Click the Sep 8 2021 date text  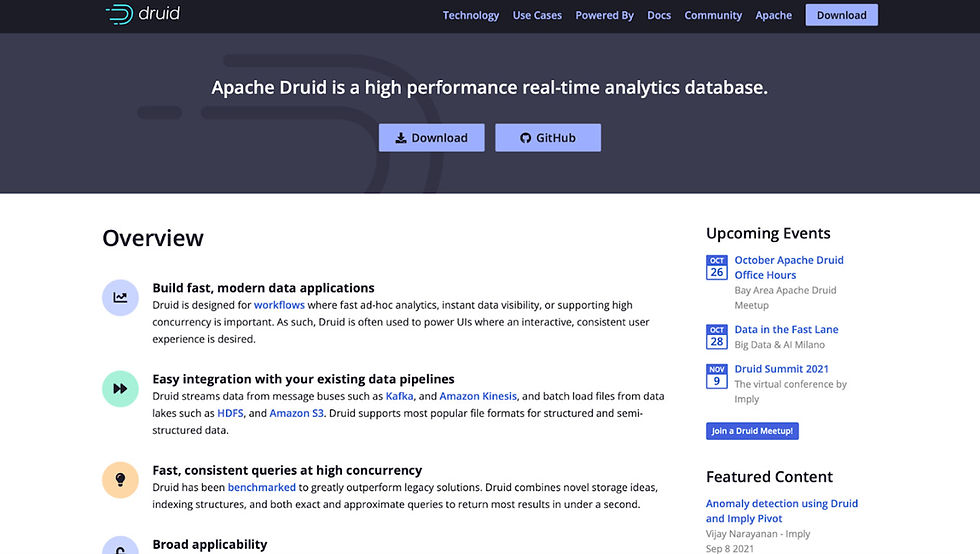click(x=729, y=548)
